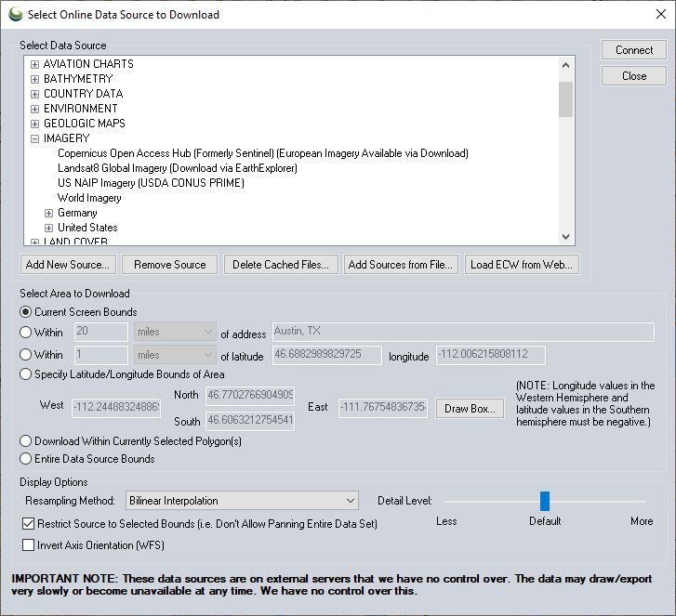The width and height of the screenshot is (676, 616).
Task: Click the East bound field
Action: (383, 408)
